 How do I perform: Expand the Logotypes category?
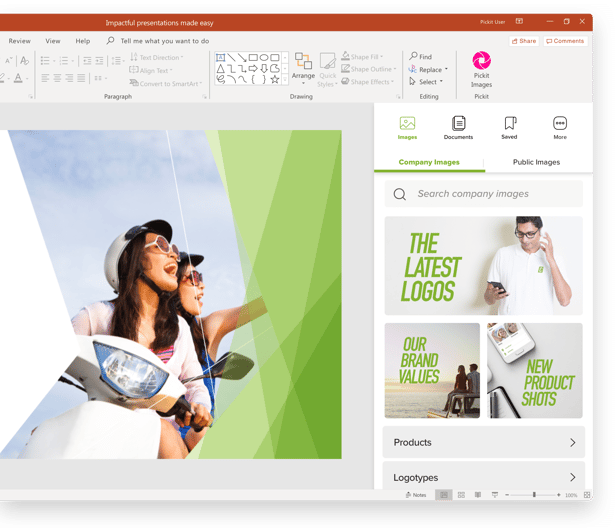(x=483, y=477)
